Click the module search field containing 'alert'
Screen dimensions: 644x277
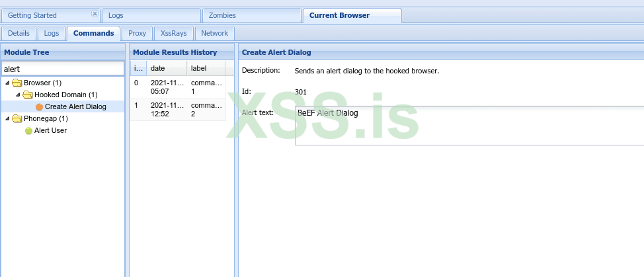[x=63, y=69]
